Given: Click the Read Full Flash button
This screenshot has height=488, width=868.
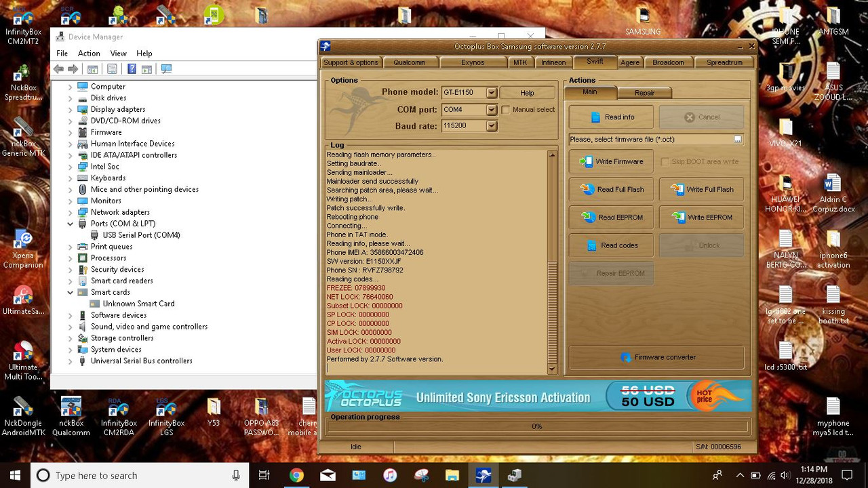Looking at the screenshot, I should click(611, 190).
